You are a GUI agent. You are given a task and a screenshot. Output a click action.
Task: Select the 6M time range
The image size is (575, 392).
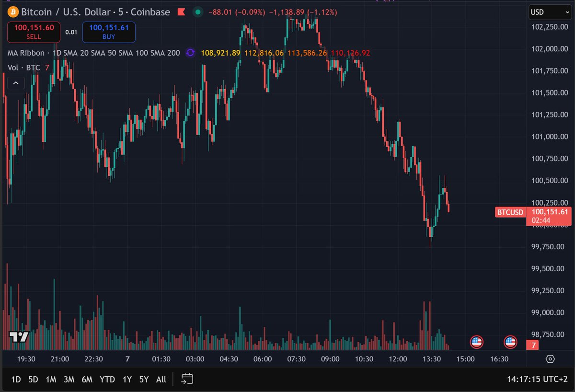pos(87,379)
